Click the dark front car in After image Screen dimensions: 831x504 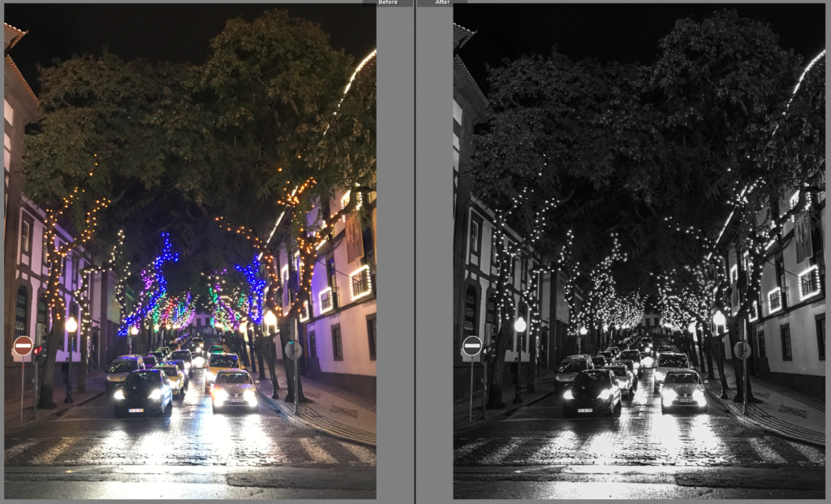coord(592,393)
